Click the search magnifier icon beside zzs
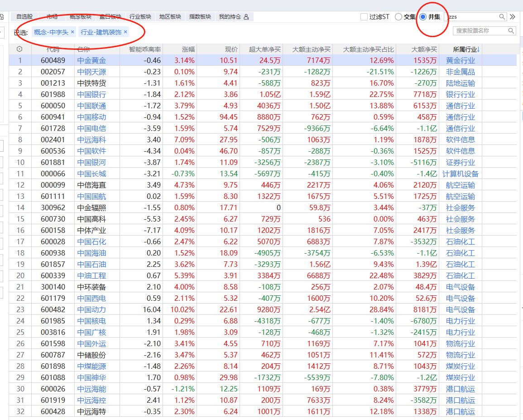523x420 pixels. click(x=502, y=17)
